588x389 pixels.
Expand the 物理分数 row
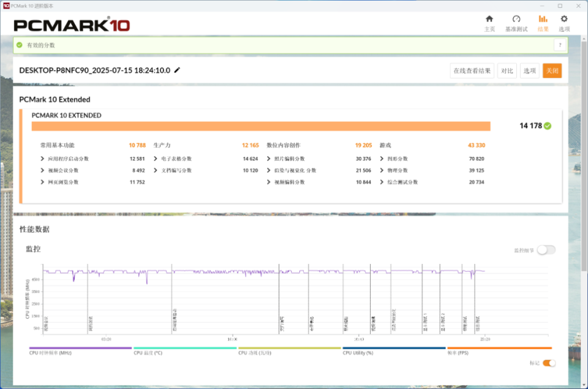pyautogui.click(x=382, y=170)
